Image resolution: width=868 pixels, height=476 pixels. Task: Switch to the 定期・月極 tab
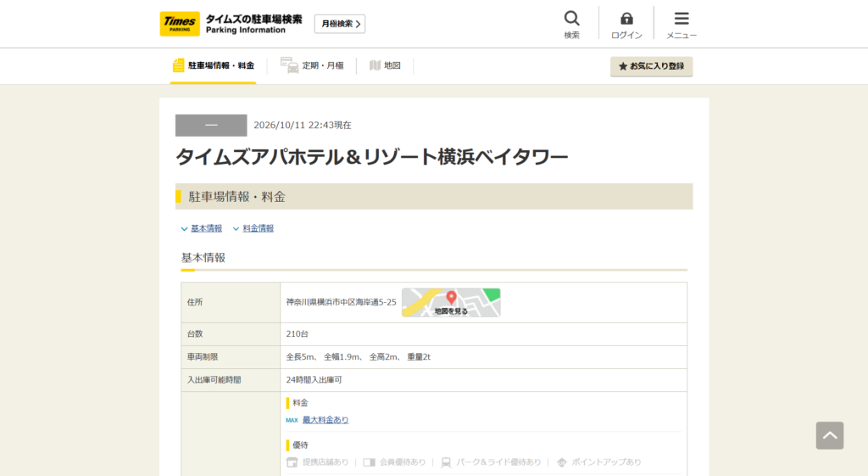pos(312,66)
